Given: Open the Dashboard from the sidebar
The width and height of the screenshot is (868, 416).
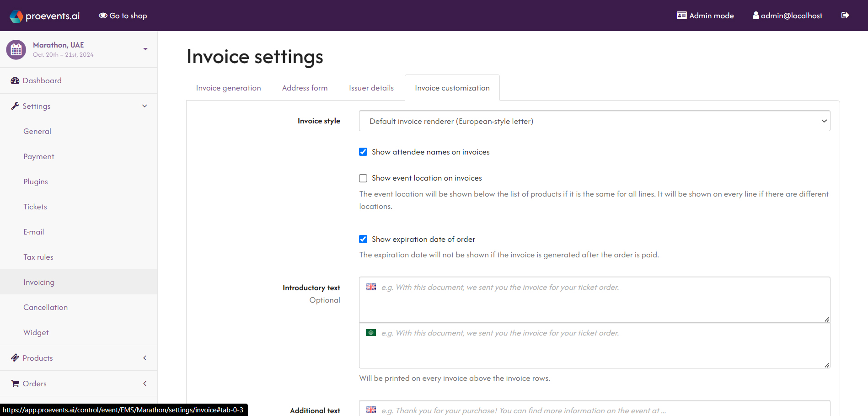Looking at the screenshot, I should coord(42,80).
